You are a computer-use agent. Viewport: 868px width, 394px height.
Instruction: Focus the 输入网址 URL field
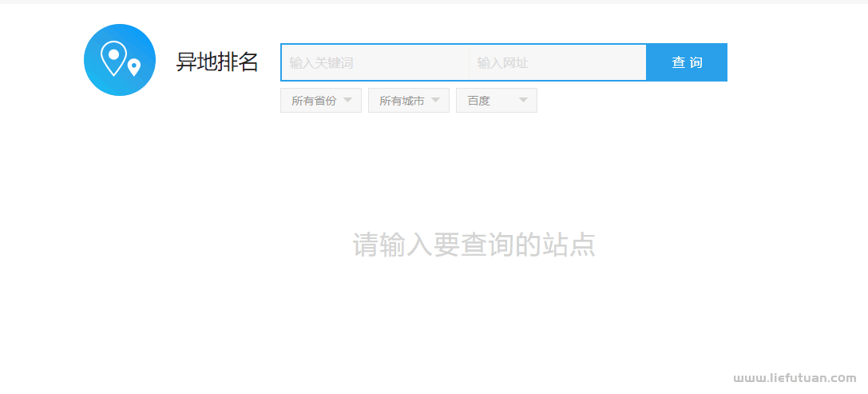[557, 62]
